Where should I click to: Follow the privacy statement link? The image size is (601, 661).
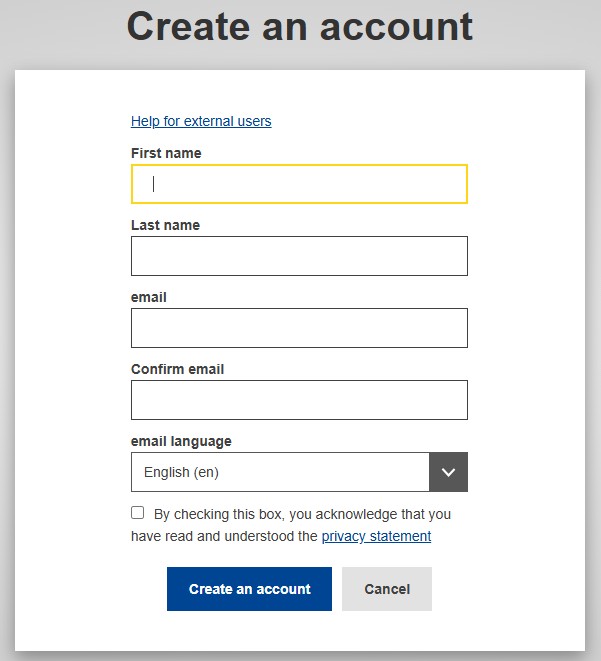376,536
